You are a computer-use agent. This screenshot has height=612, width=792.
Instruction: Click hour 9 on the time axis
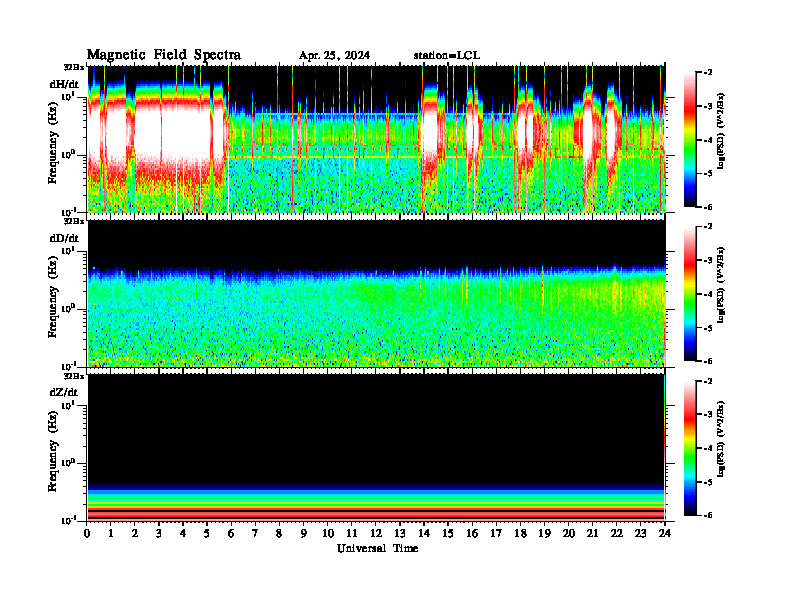click(304, 533)
